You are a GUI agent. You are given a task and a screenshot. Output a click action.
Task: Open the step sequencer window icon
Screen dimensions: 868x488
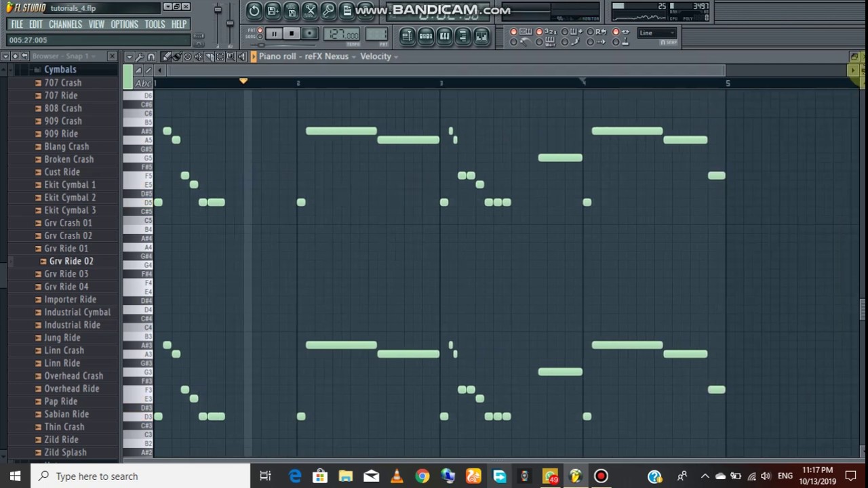point(426,36)
